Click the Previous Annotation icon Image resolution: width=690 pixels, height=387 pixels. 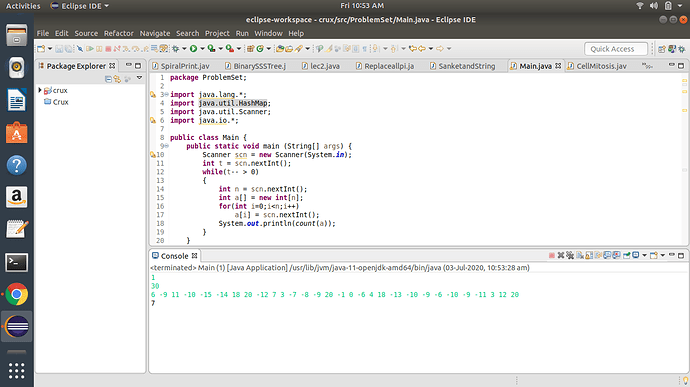pyautogui.click(x=393, y=48)
